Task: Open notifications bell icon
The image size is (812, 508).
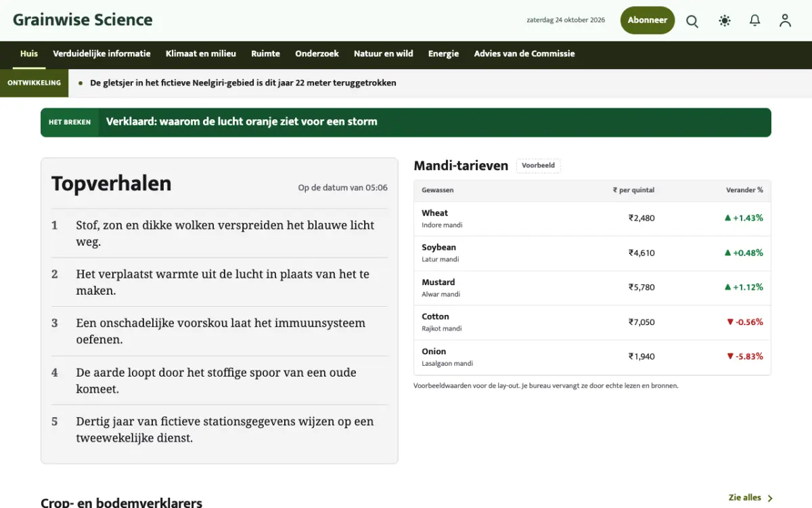Action: pyautogui.click(x=755, y=21)
